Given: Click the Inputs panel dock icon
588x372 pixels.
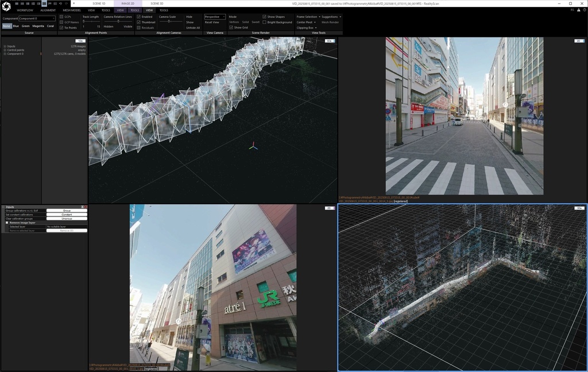Looking at the screenshot, I should pos(83,207).
